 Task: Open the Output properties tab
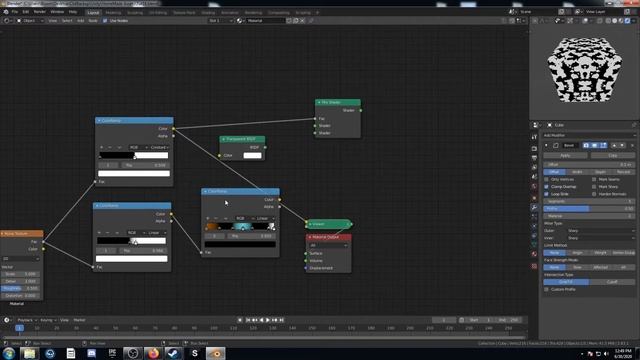[x=534, y=158]
